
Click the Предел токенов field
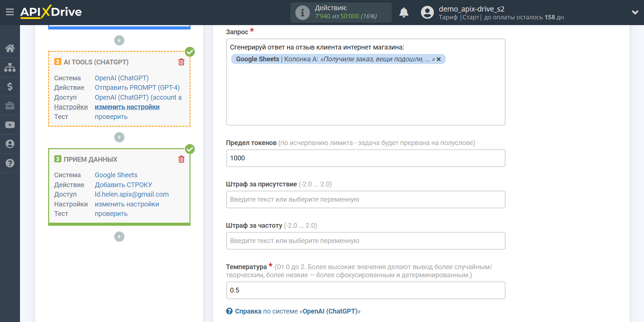click(366, 158)
